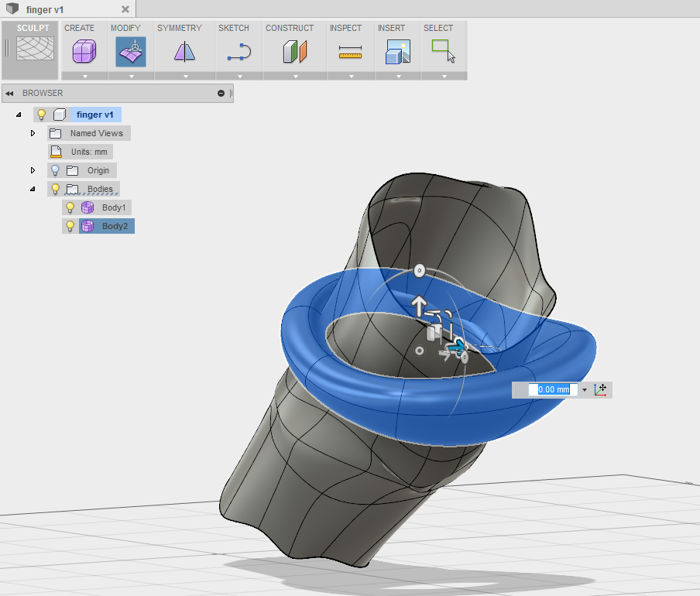Select the Modify edit form tool
The image size is (700, 596).
[x=131, y=52]
